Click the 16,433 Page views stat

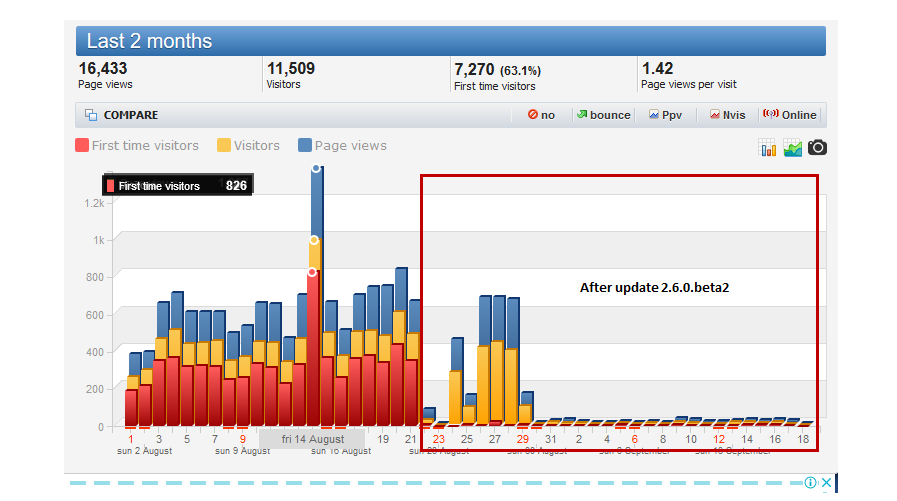pos(105,75)
